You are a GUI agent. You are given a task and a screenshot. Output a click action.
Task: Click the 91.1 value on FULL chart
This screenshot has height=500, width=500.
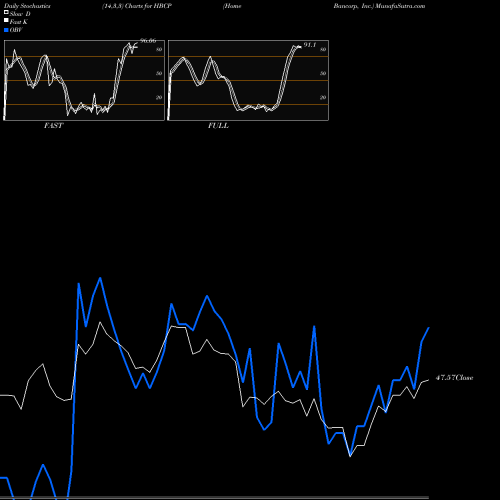click(310, 45)
